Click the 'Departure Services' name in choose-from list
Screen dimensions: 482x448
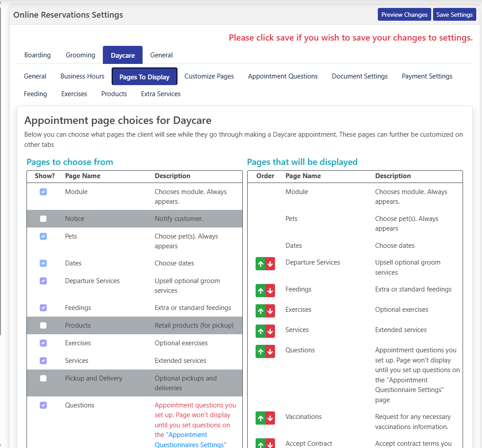[x=92, y=281]
